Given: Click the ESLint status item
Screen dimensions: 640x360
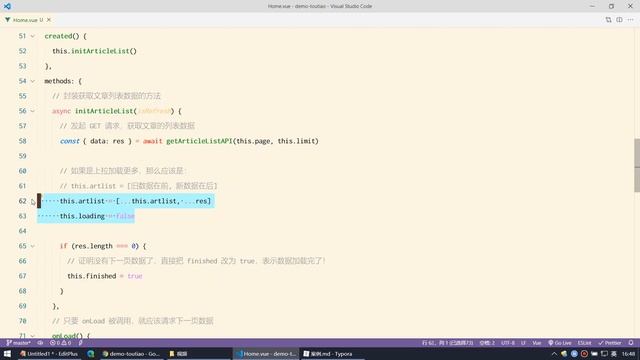Looking at the screenshot, I should coord(584,343).
